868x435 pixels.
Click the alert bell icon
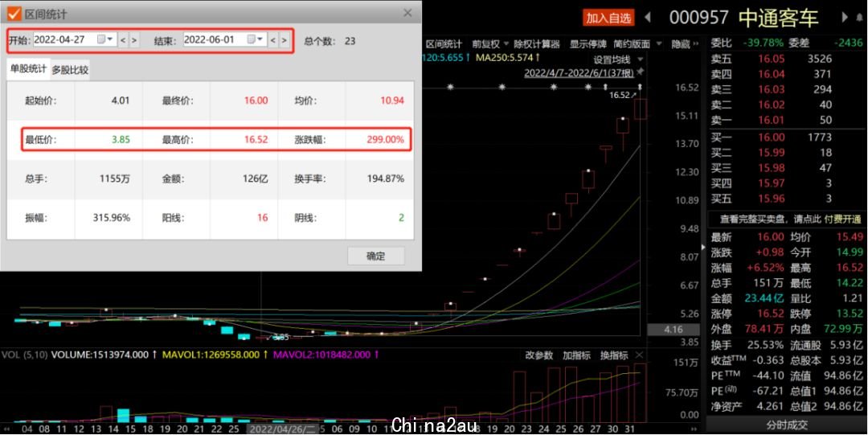tap(859, 18)
